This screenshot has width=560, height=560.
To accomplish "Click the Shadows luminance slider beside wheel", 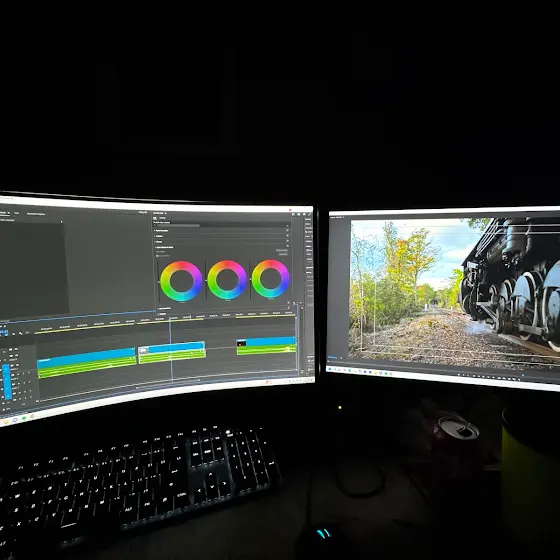I will coord(158,282).
